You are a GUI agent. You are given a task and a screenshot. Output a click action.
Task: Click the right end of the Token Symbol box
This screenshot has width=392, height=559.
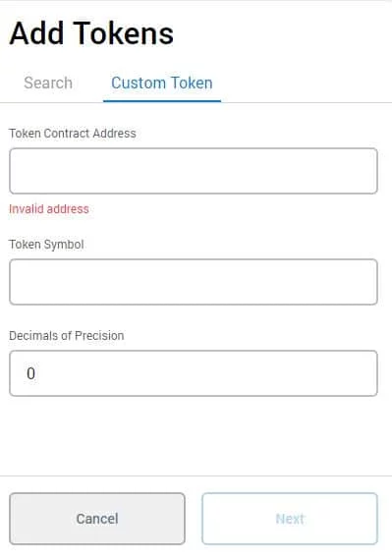click(x=367, y=282)
